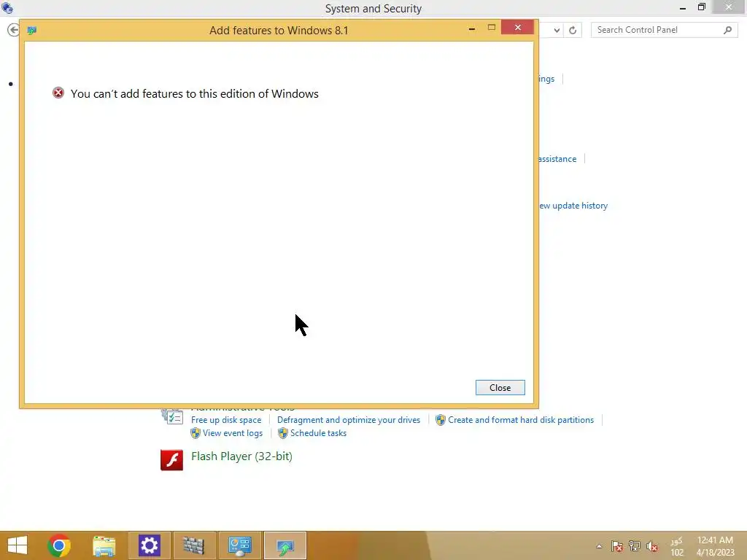747x560 pixels.
Task: Open Create and format hard disk partitions
Action: (521, 420)
